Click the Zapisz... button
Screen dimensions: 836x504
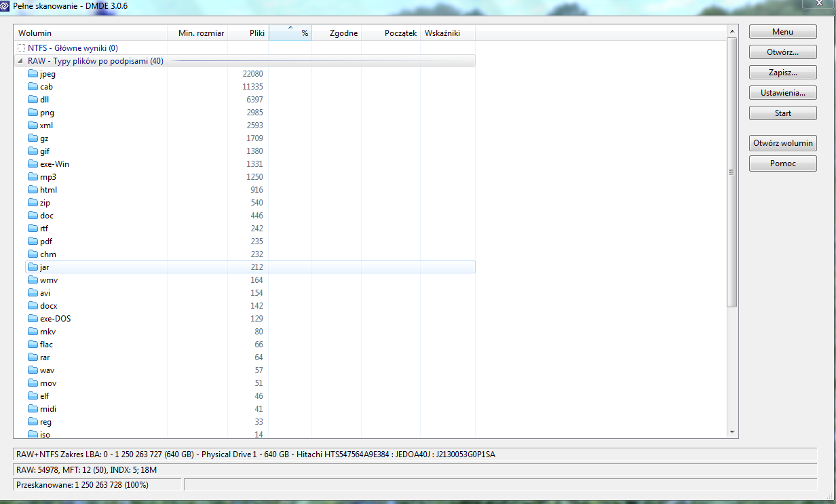(782, 73)
